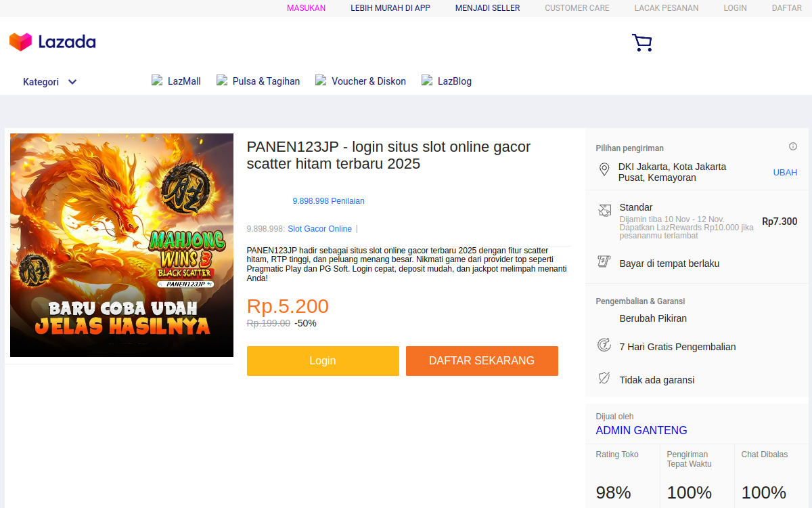Click the -50% discount label

coord(305,323)
